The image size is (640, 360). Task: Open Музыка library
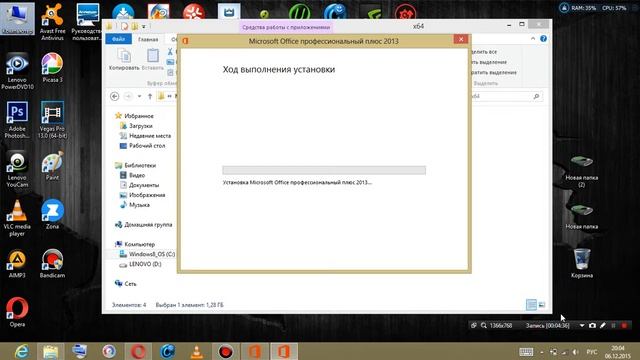(139, 205)
